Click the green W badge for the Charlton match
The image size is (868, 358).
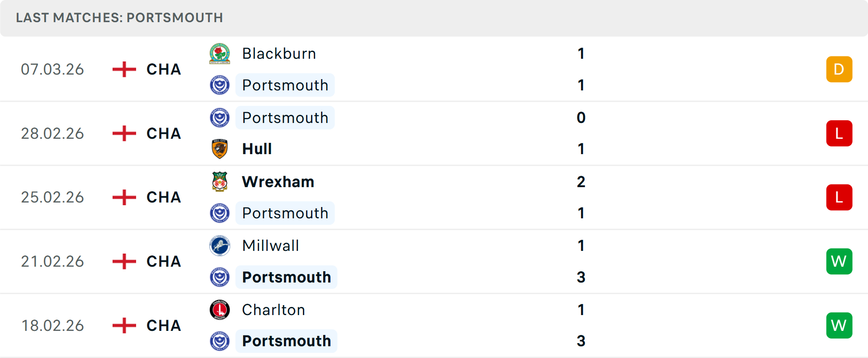point(839,325)
